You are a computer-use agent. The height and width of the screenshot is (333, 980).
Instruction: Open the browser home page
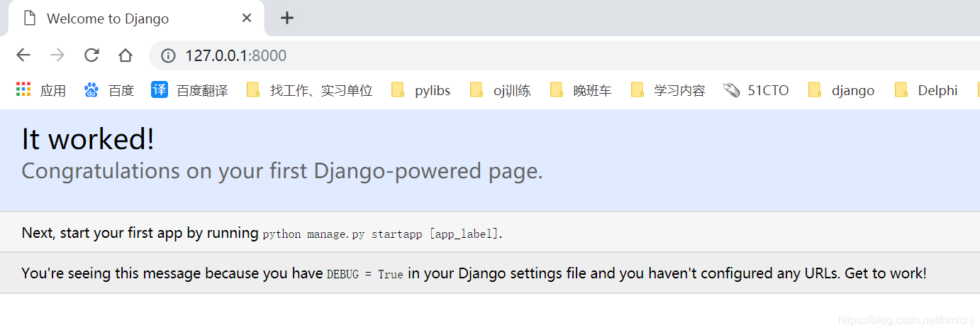click(x=126, y=55)
